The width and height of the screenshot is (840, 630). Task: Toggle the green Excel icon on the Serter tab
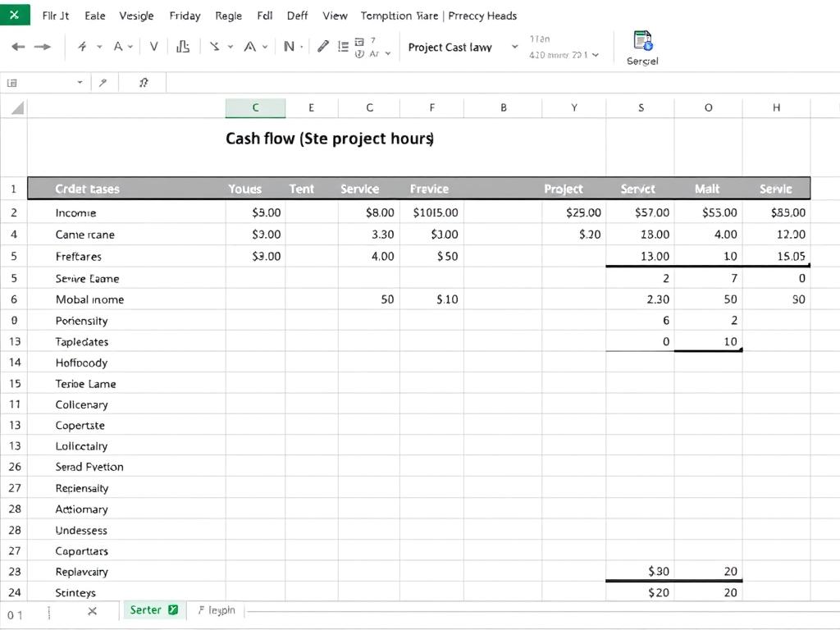click(x=173, y=610)
